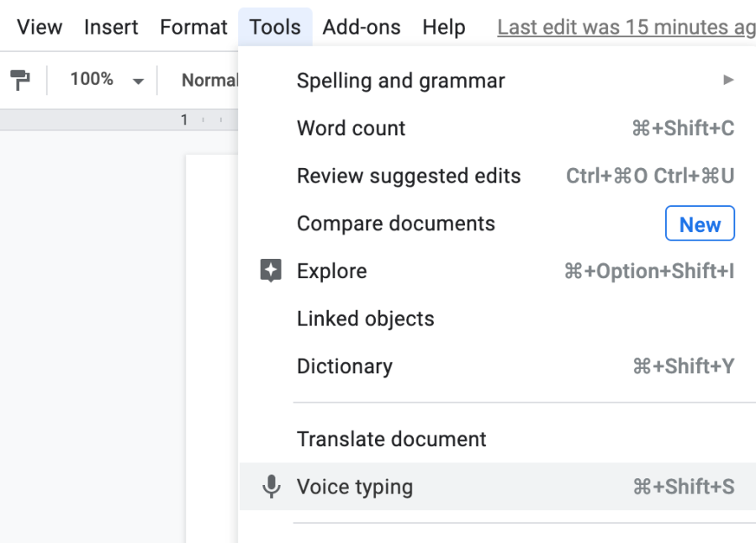The image size is (756, 543).
Task: Select Linked objects
Action: pos(498,319)
